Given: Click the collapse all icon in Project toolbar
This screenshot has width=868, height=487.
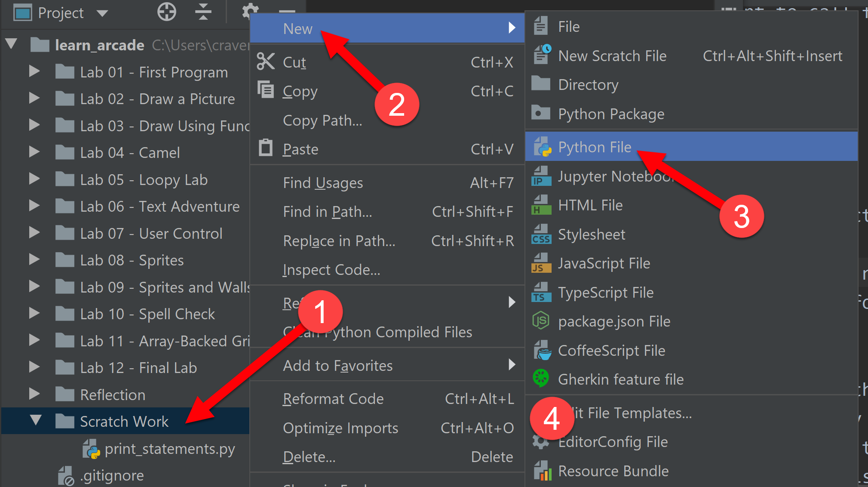Looking at the screenshot, I should (x=203, y=12).
